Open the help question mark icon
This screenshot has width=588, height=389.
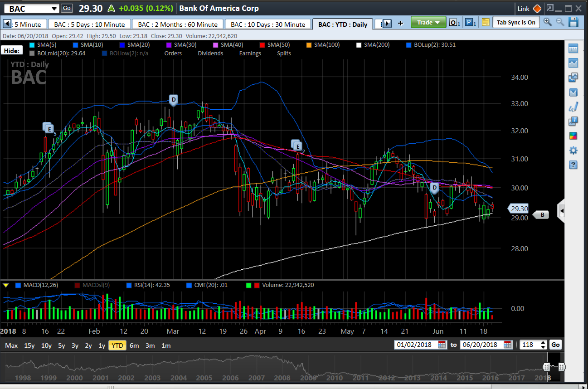pyautogui.click(x=573, y=165)
